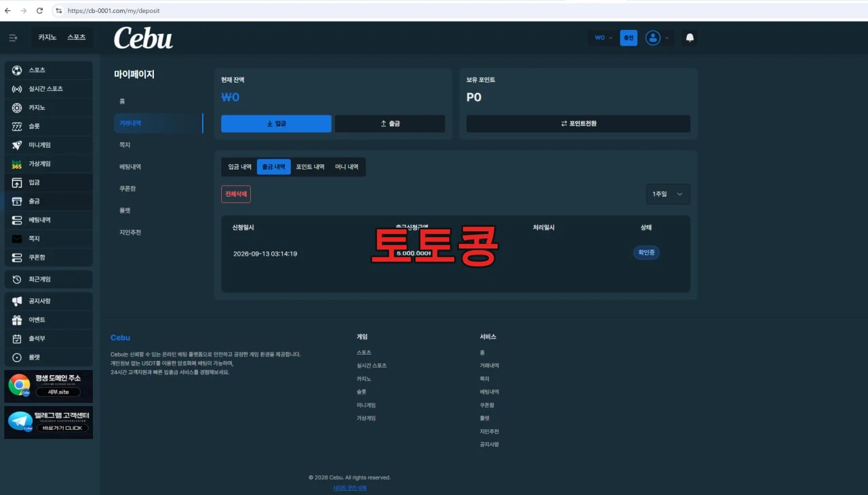Open 가상게임 bet365 icon in the sidebar
Viewport: 868px width, 495px height.
(17, 164)
